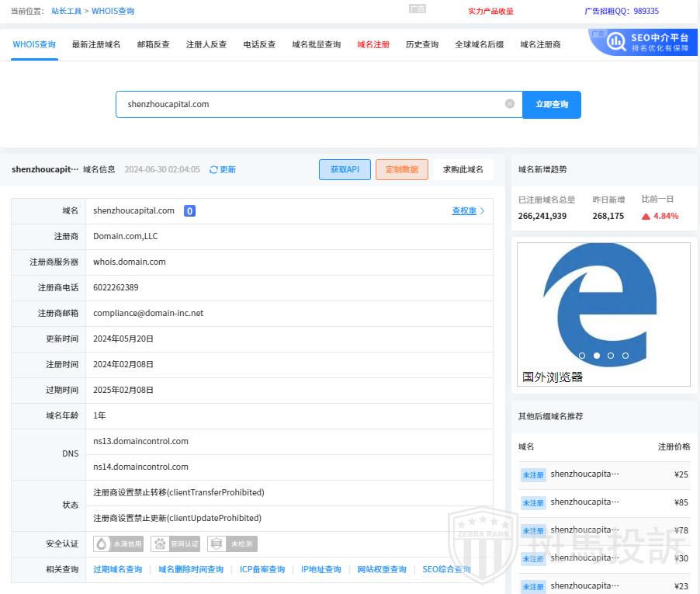Click the blue 0 weight badge beside domain
This screenshot has height=594, width=700.
point(189,211)
